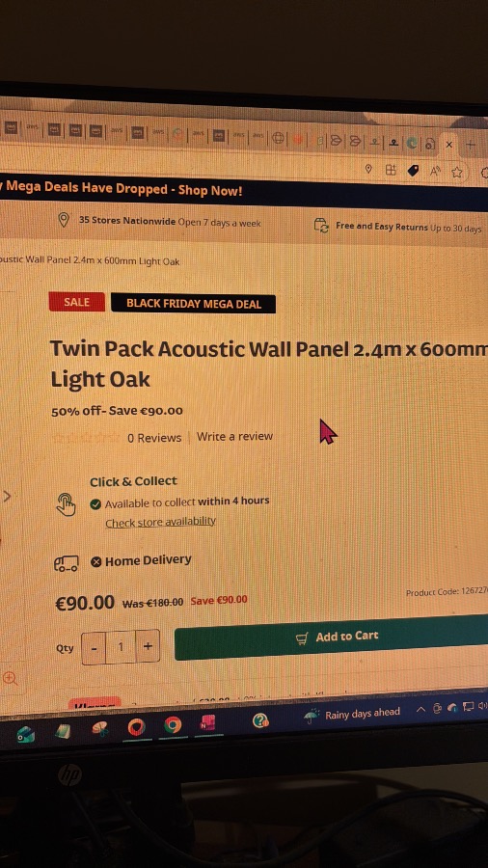Click the read aloud icon in address bar

coord(435,171)
